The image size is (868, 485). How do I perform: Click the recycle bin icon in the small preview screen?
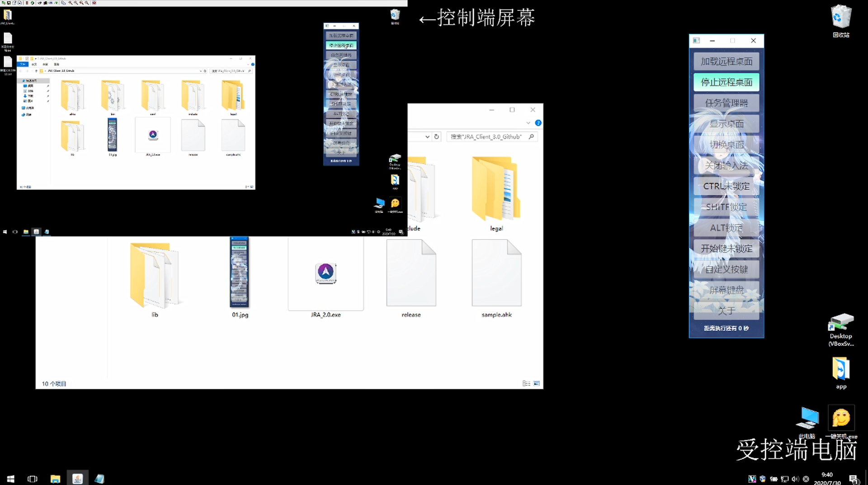click(x=395, y=16)
